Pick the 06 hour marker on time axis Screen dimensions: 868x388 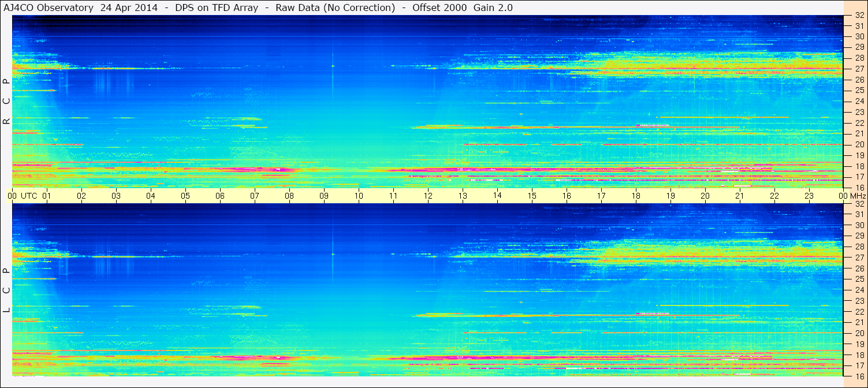point(220,196)
